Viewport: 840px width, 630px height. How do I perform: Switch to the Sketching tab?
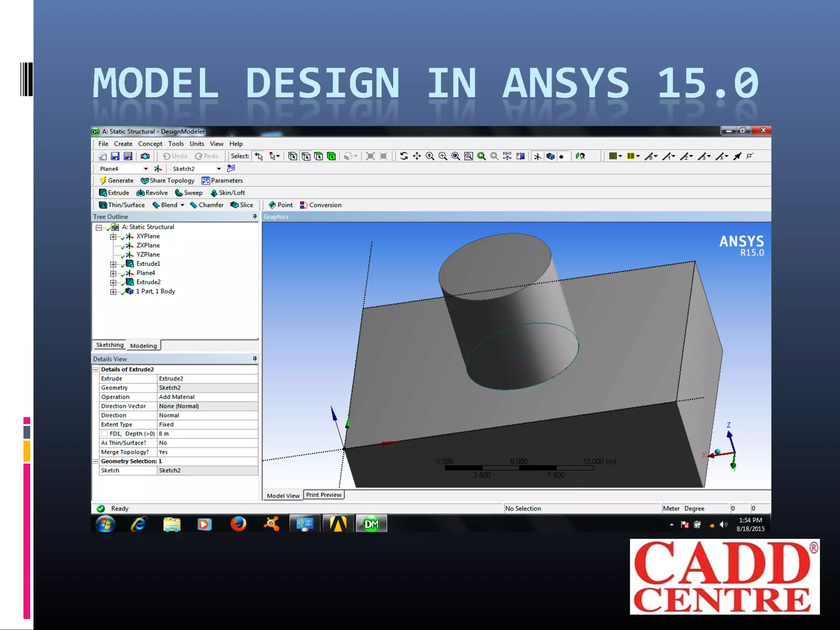110,345
